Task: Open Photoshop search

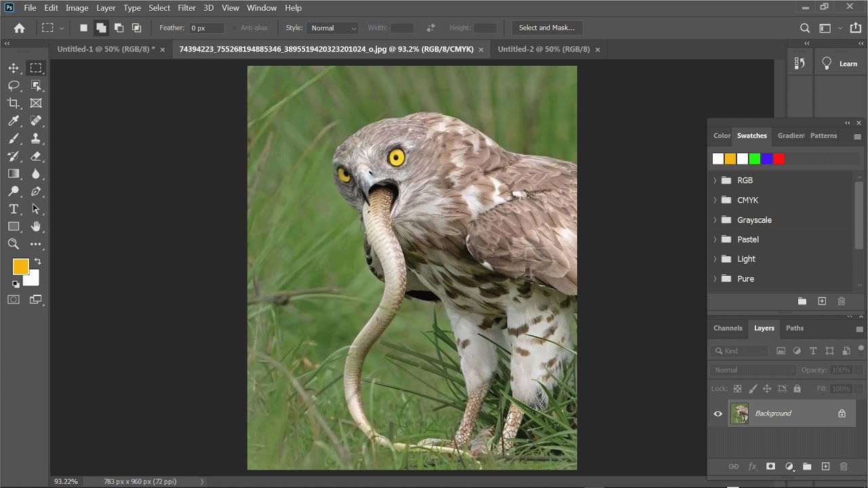Action: point(805,28)
